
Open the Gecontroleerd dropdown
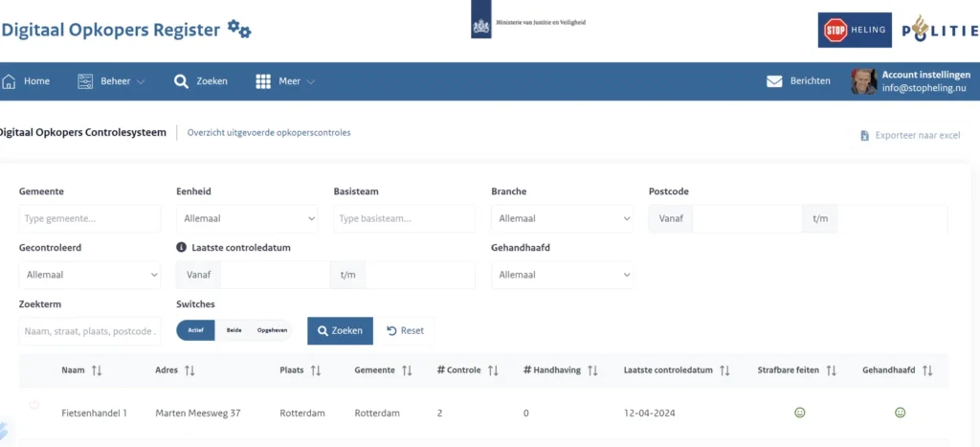pos(89,275)
